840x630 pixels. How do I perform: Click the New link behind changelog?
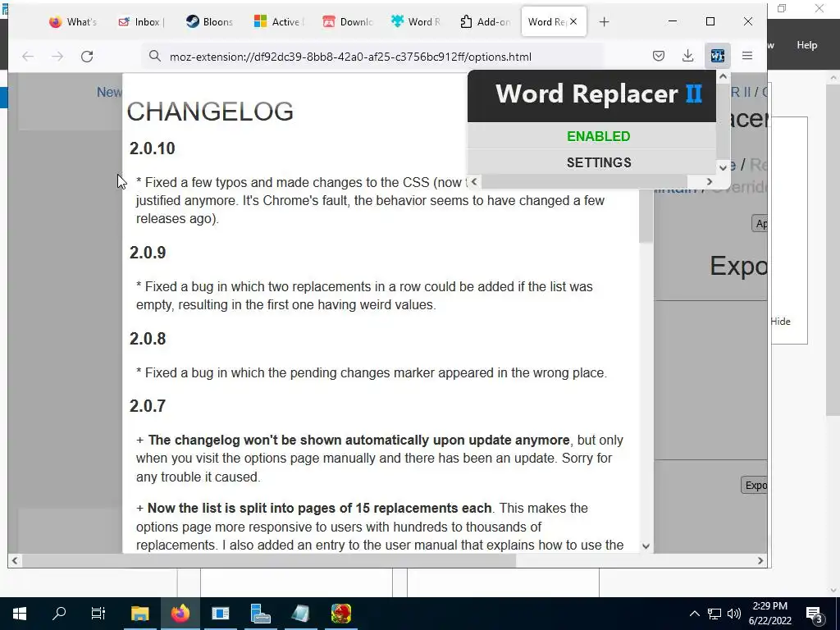tap(109, 92)
